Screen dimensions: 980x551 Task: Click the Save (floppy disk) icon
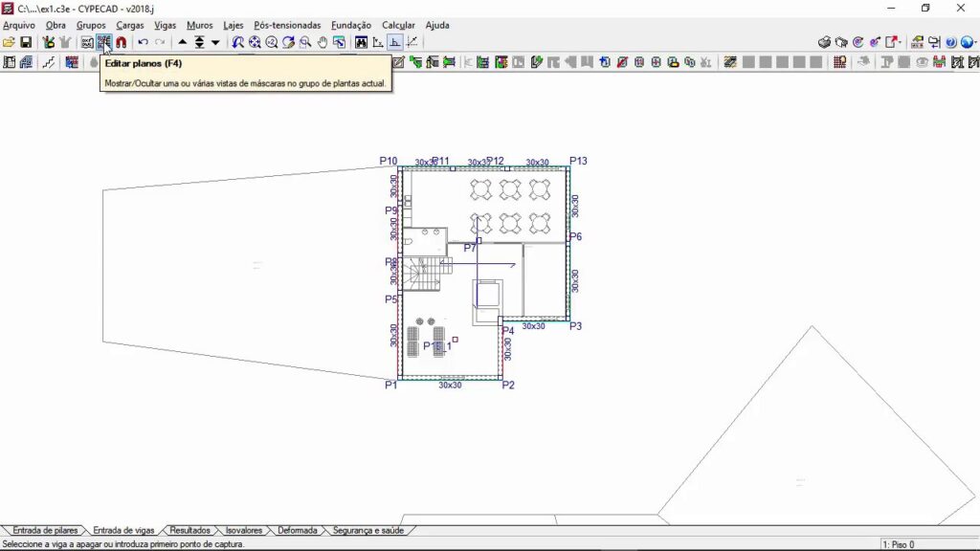(26, 42)
